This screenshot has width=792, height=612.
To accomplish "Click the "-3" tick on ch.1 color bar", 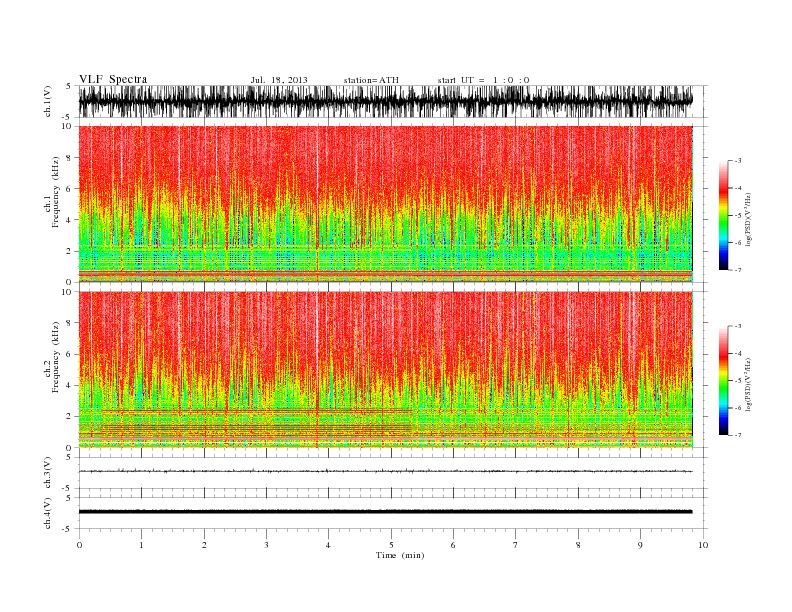I will click(738, 161).
